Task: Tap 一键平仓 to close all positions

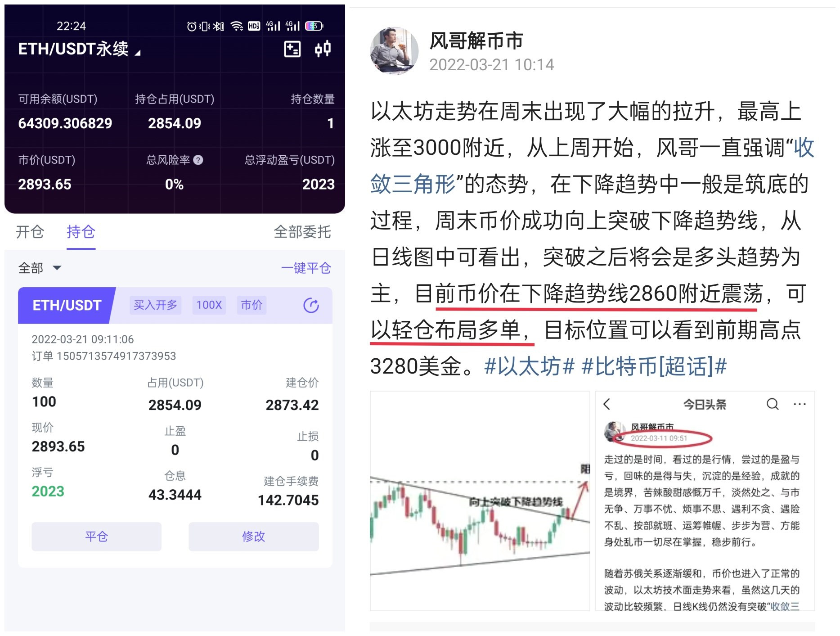Action: (x=306, y=268)
